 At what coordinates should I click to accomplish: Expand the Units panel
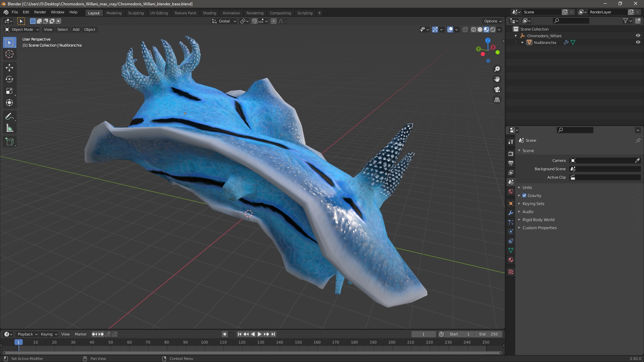[527, 188]
